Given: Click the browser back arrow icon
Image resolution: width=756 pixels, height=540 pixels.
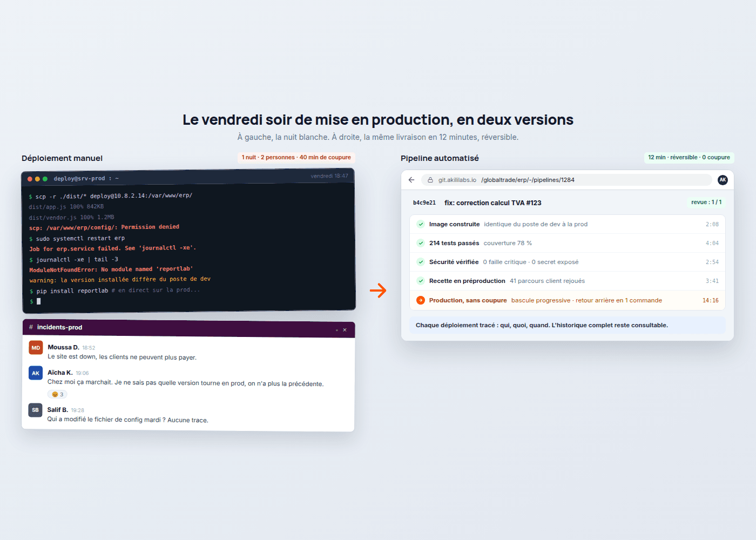Looking at the screenshot, I should (411, 180).
